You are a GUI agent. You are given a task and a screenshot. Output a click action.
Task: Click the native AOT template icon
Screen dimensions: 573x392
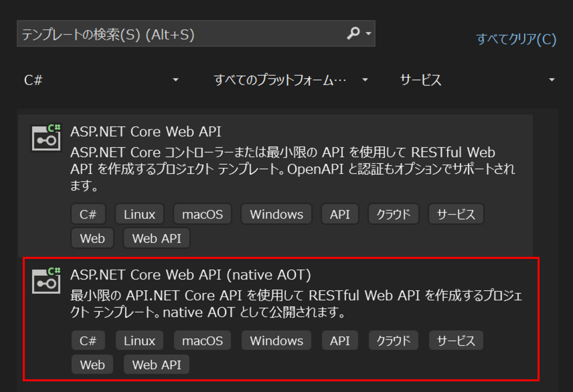click(x=46, y=281)
